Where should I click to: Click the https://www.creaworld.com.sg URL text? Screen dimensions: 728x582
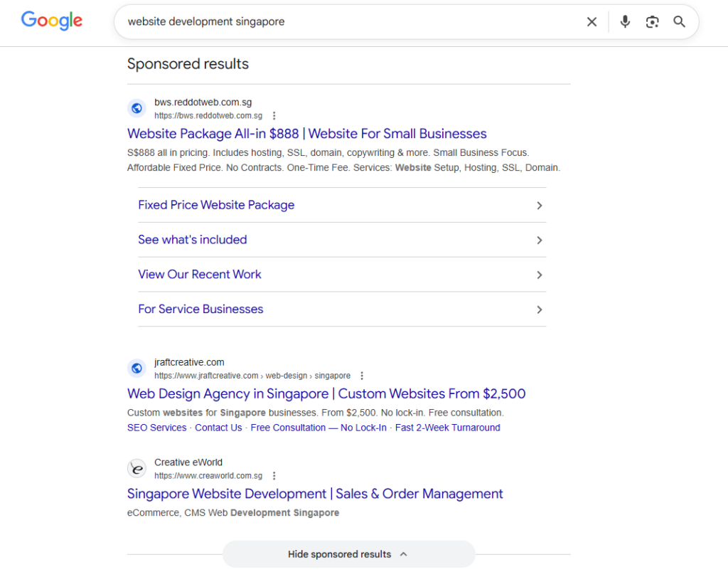[x=208, y=476]
